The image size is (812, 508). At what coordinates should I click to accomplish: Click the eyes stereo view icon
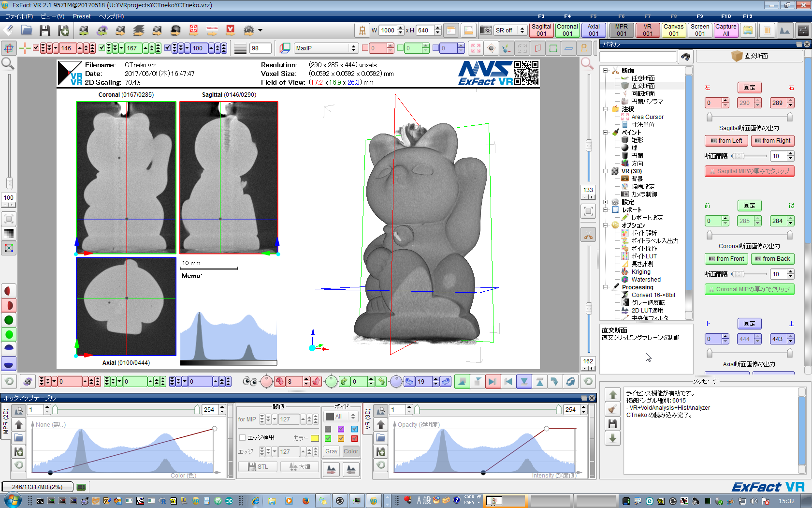coord(250,382)
